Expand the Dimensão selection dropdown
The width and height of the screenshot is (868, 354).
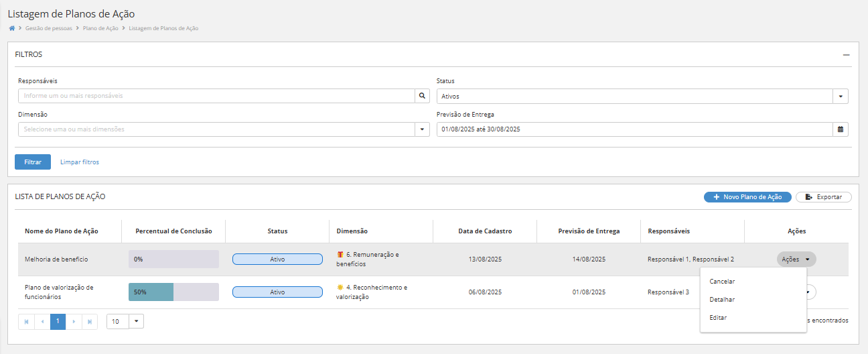422,129
